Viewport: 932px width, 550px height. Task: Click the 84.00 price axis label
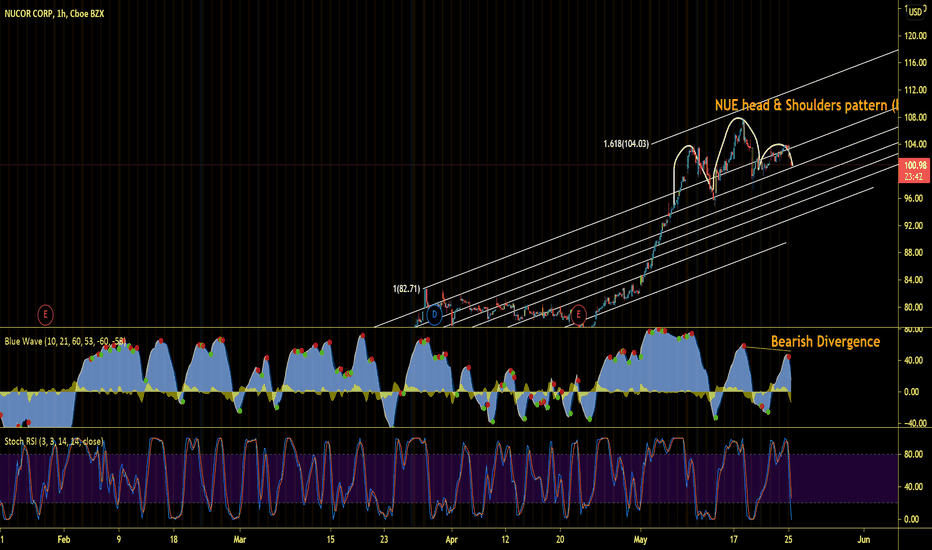click(914, 279)
